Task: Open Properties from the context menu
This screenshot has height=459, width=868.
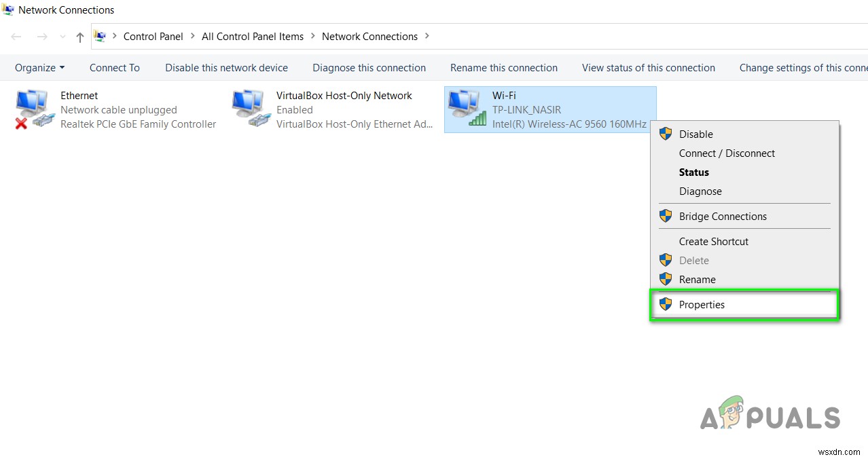Action: click(x=702, y=304)
